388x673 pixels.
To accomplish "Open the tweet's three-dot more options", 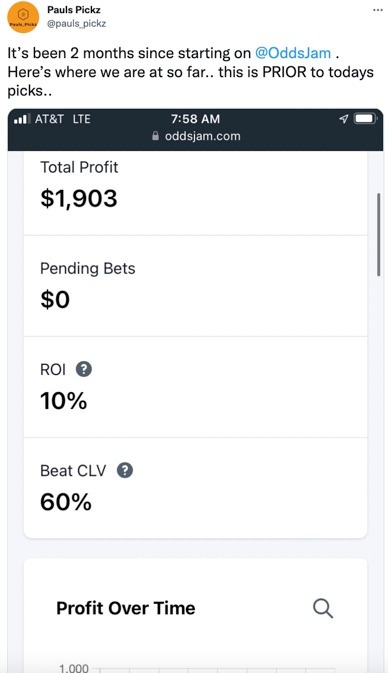I will [378, 10].
